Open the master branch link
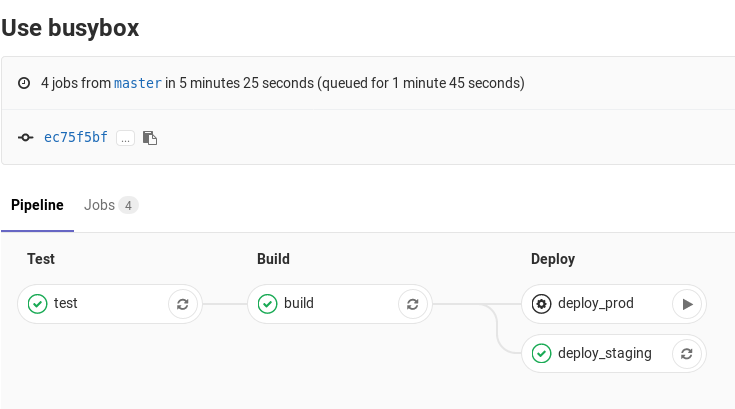Viewport: 735px width, 409px height. click(x=138, y=83)
